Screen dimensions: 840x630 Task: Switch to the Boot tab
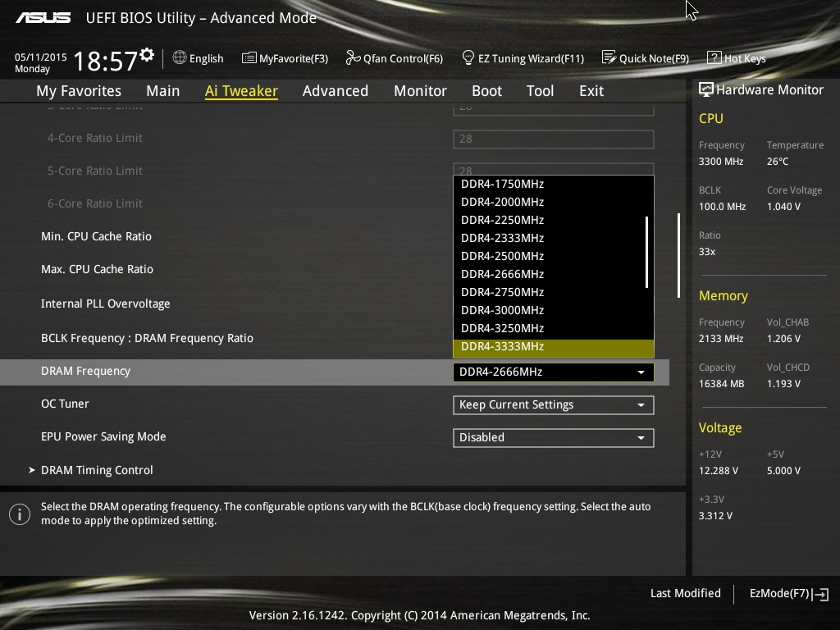[487, 91]
